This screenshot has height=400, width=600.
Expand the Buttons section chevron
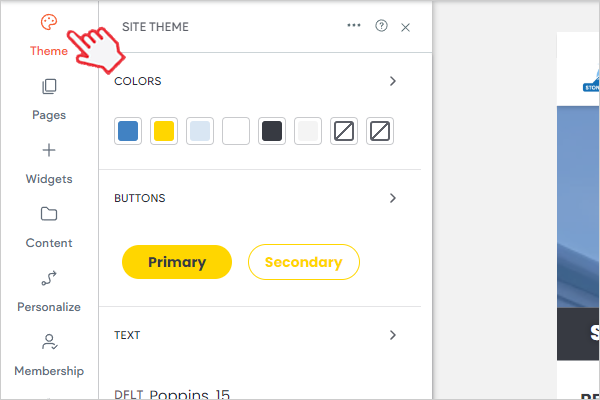pos(393,198)
